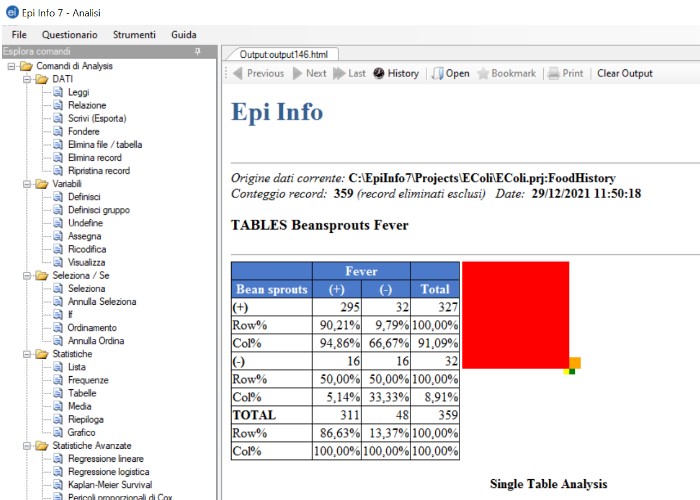Click the Epi Info app logo icon

click(12, 12)
